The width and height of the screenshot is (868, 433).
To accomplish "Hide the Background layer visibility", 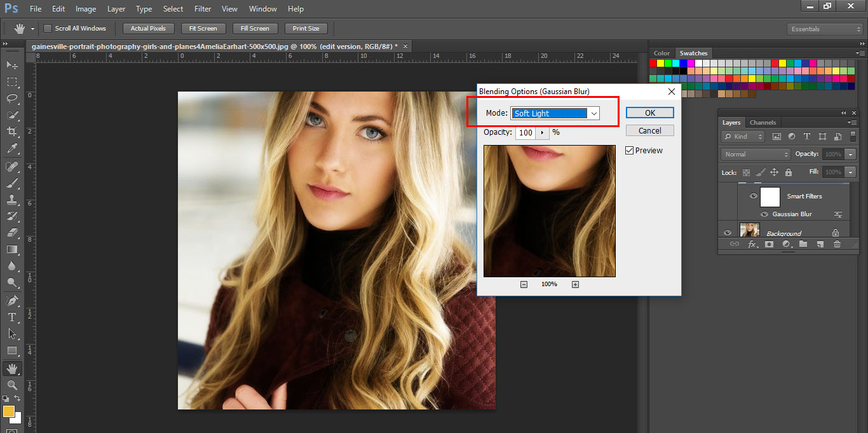I will [728, 231].
